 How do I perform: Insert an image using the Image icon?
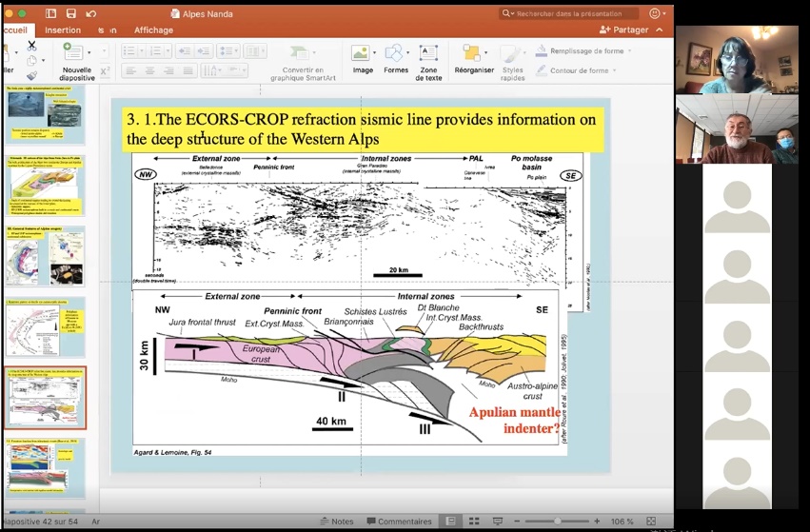(362, 58)
